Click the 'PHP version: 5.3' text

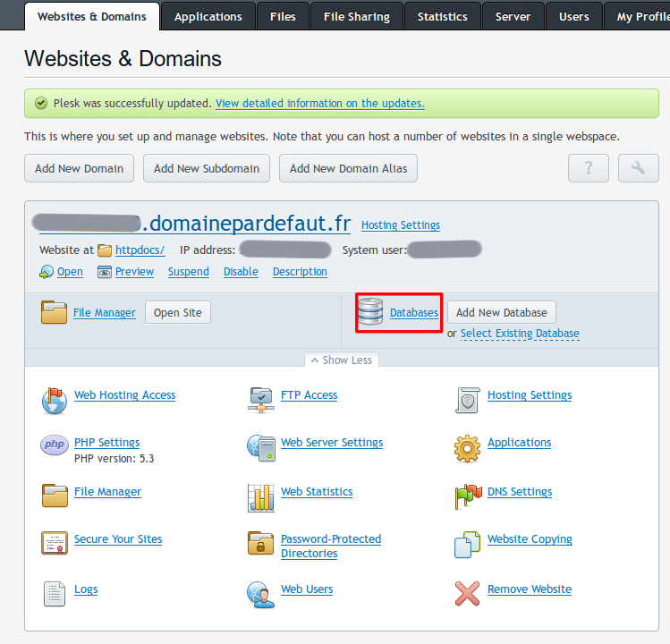pyautogui.click(x=114, y=459)
